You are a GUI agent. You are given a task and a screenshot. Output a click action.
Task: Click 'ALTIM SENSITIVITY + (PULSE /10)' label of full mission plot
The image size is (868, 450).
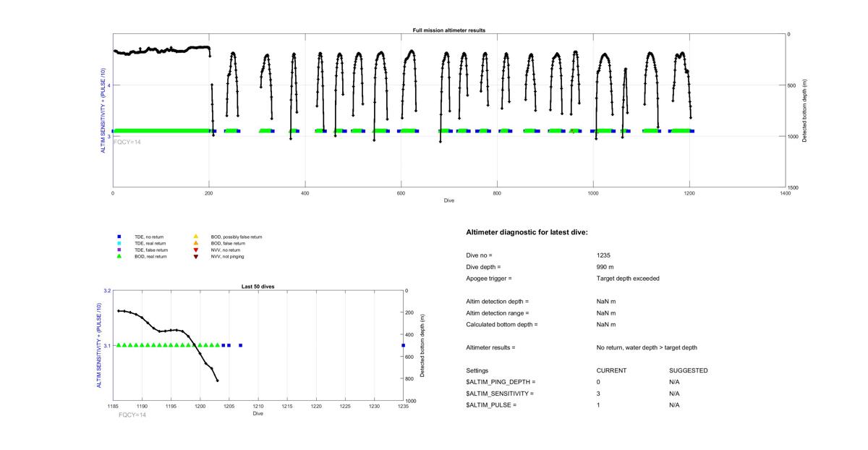pyautogui.click(x=104, y=111)
